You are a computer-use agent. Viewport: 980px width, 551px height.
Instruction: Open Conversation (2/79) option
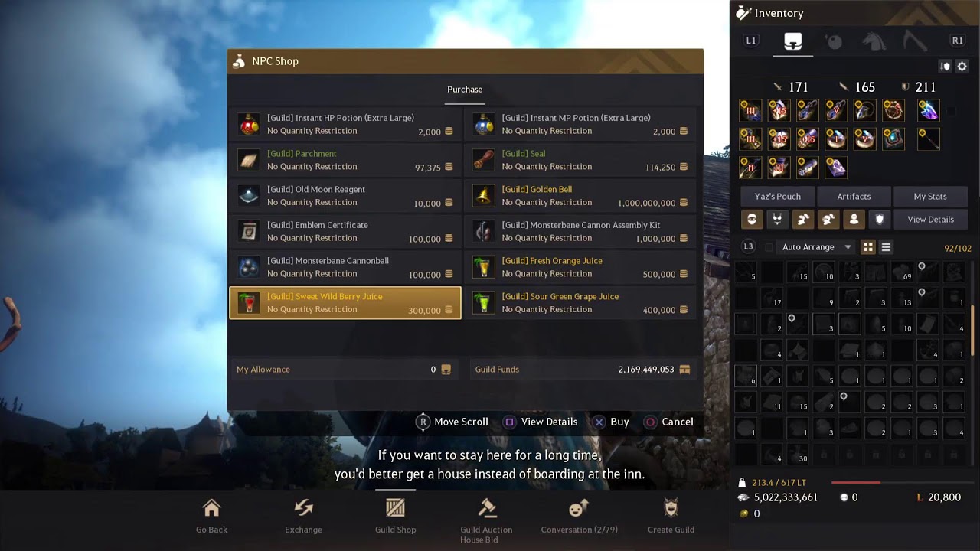579,516
